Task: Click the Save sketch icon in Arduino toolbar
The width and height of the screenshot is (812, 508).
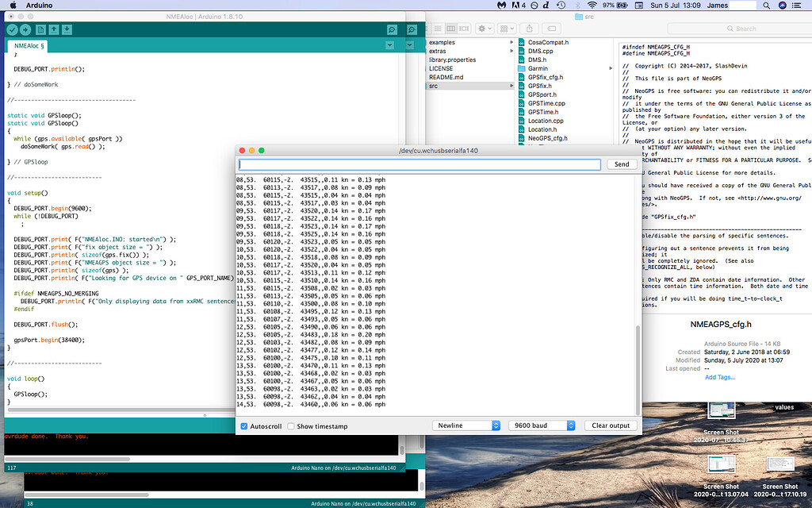Action: click(x=67, y=29)
